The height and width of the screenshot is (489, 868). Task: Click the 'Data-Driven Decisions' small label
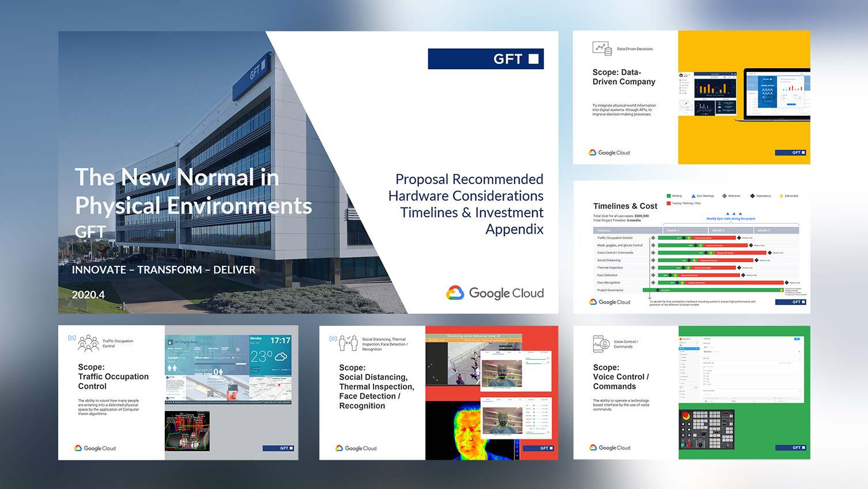(x=635, y=49)
